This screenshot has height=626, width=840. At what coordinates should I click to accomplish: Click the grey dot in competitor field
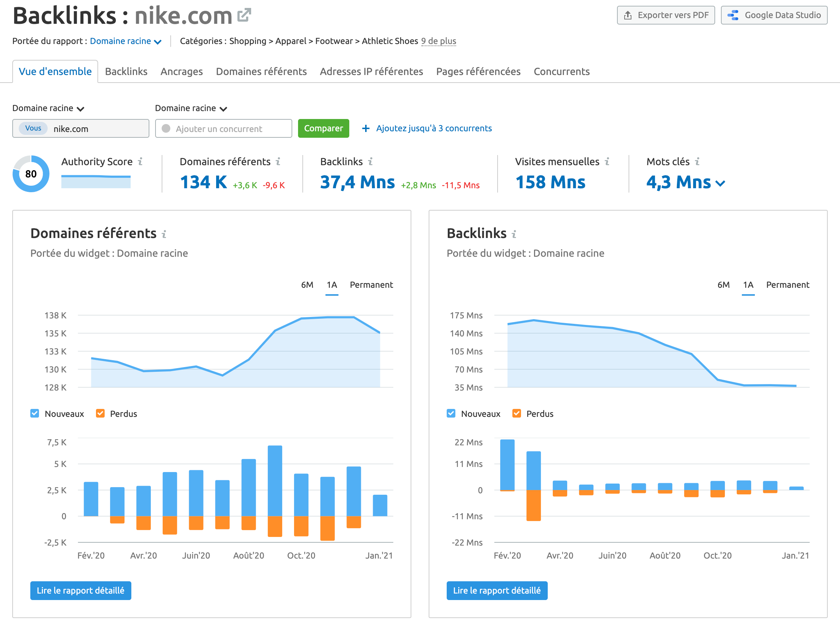click(166, 128)
